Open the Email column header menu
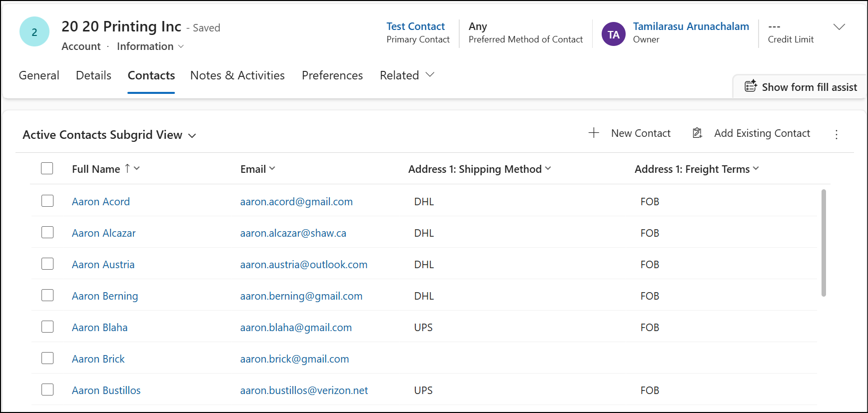 [x=258, y=169]
